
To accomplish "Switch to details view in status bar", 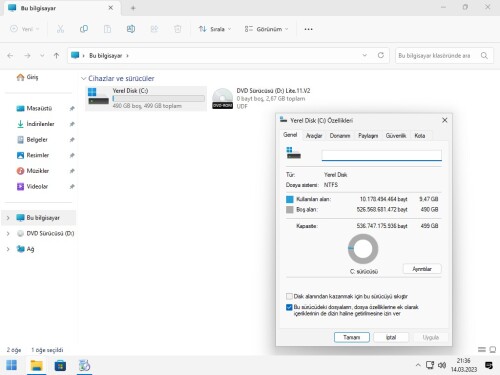I will tap(482, 350).
